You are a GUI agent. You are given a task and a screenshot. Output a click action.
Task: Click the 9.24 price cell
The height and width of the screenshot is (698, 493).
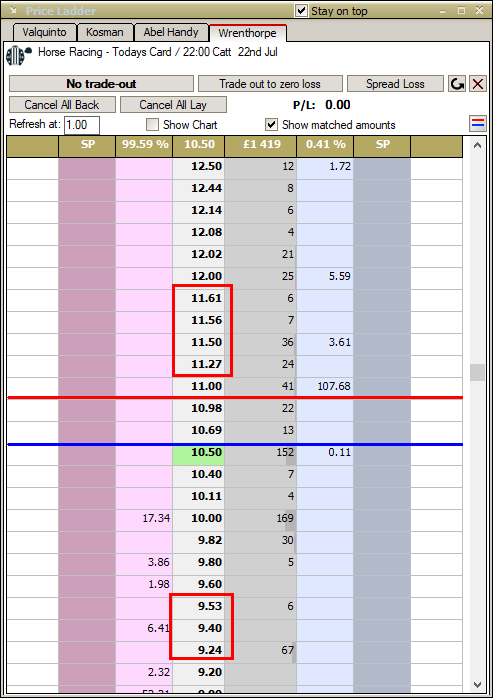click(x=199, y=651)
